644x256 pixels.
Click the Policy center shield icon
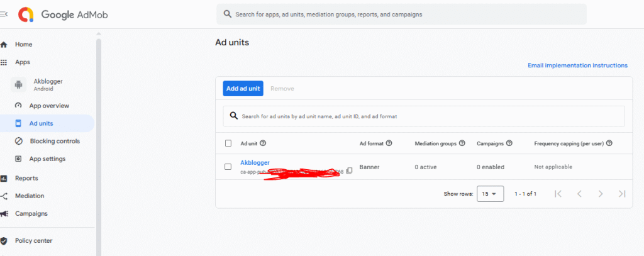pyautogui.click(x=4, y=241)
